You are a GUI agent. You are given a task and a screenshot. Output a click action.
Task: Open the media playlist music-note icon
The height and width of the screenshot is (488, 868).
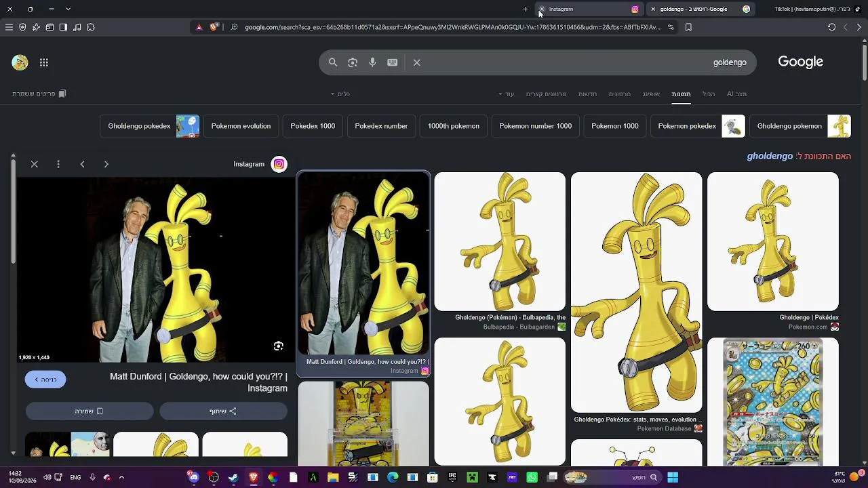(x=77, y=27)
